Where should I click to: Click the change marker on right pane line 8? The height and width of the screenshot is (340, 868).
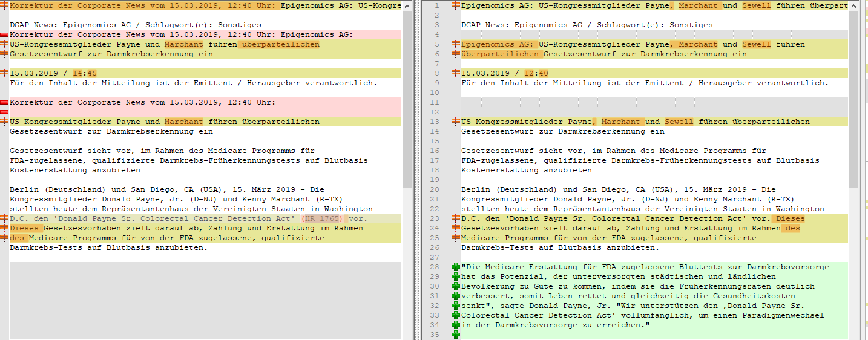(455, 73)
